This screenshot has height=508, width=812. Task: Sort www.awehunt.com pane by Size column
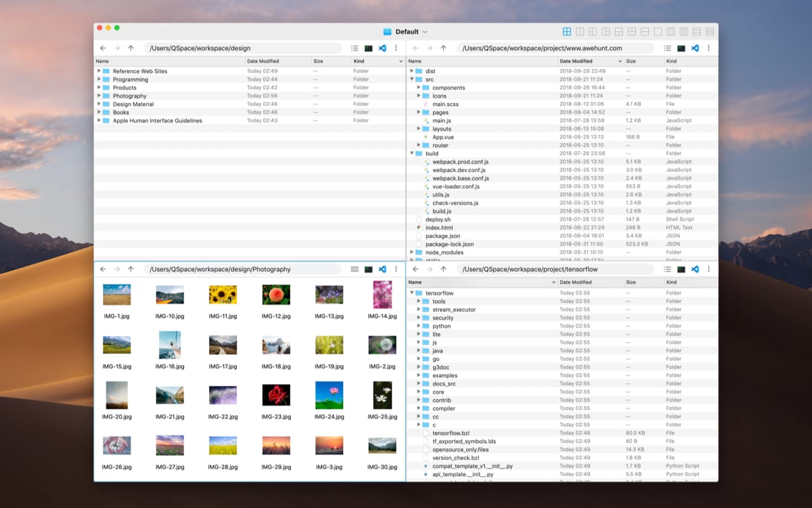coord(644,61)
